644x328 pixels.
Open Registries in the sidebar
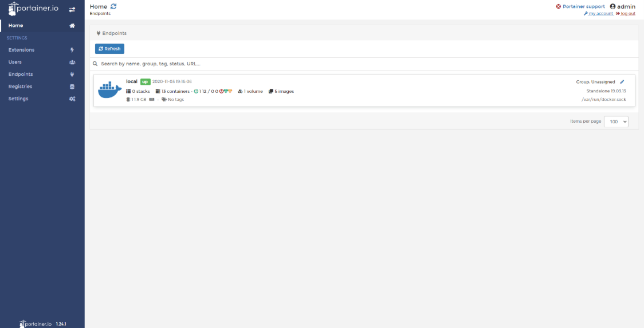[x=42, y=87]
